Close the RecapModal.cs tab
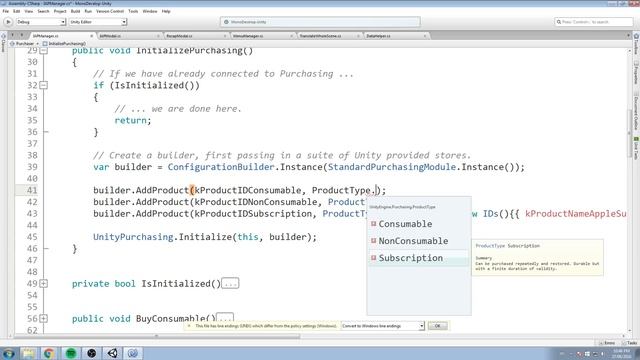 (225, 36)
